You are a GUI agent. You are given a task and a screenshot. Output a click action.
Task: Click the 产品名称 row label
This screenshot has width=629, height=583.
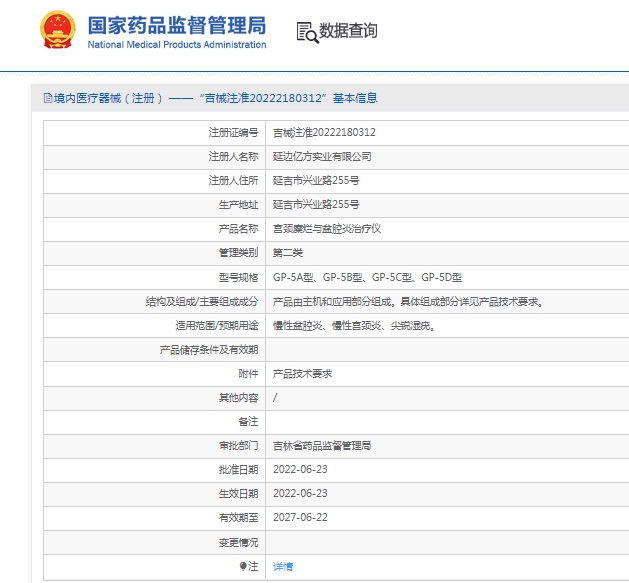pos(238,229)
